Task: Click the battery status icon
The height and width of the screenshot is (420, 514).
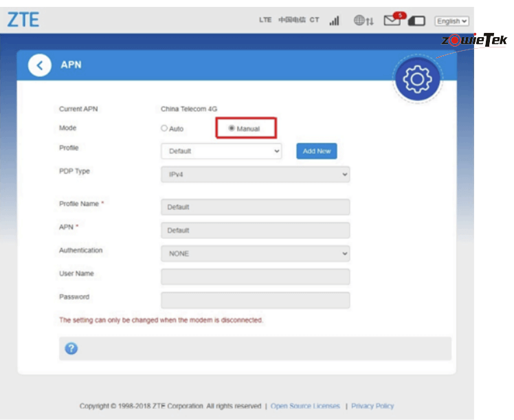Action: click(x=416, y=21)
